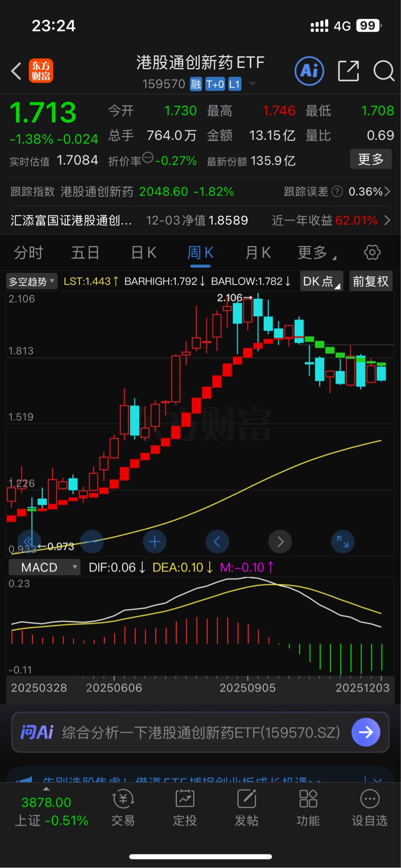Open the 东方财富 logo icon
Viewport: 401px width, 868px height.
tap(41, 71)
